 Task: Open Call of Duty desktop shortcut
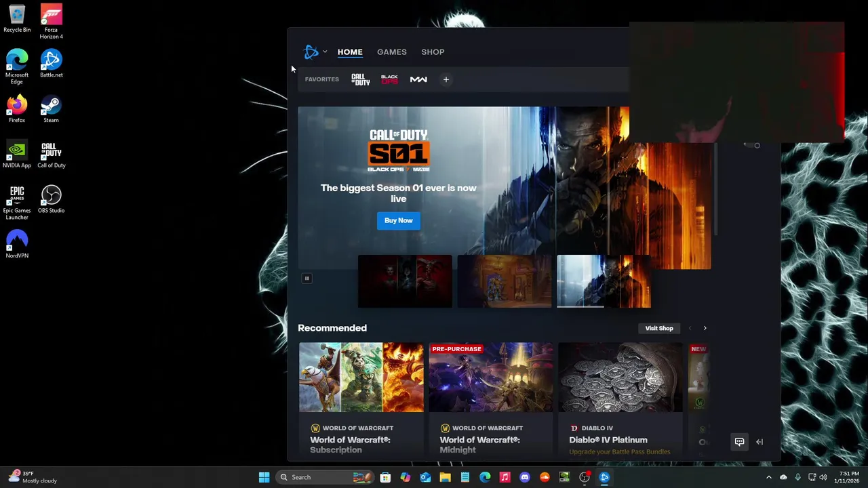(51, 155)
